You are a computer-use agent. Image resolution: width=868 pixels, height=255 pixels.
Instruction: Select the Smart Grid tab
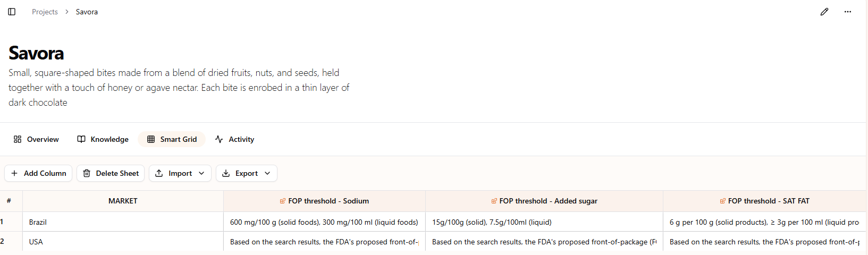(x=172, y=139)
